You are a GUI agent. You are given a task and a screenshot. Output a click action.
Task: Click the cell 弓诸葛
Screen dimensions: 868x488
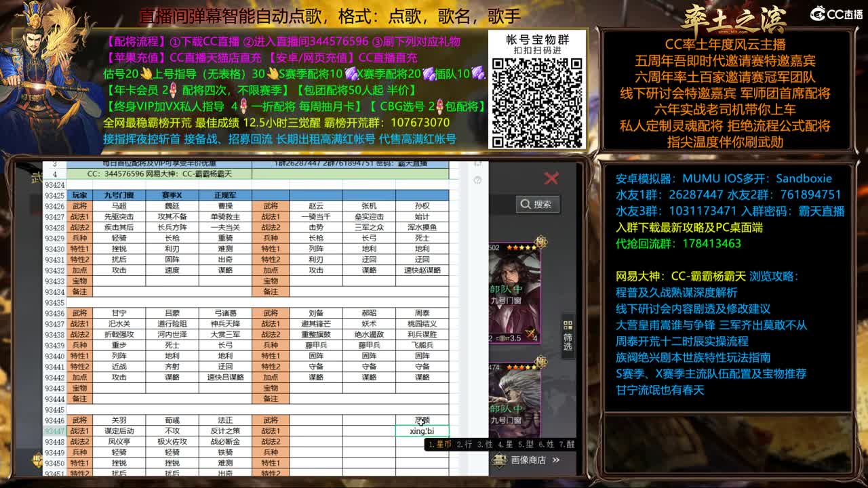225,313
